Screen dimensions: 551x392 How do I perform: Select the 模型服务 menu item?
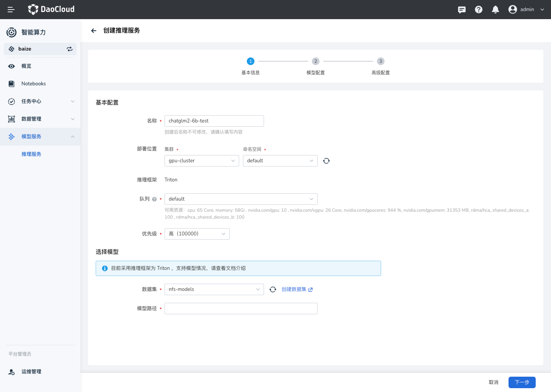click(x=40, y=137)
